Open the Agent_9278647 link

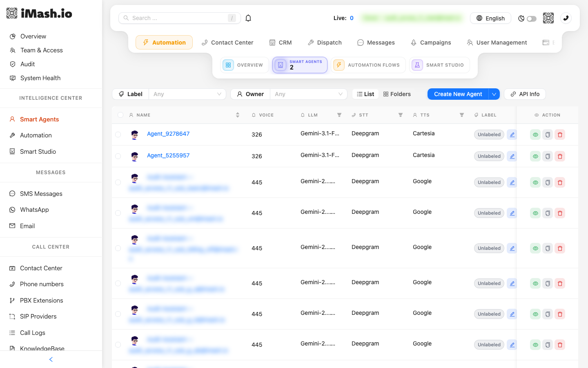click(x=168, y=134)
